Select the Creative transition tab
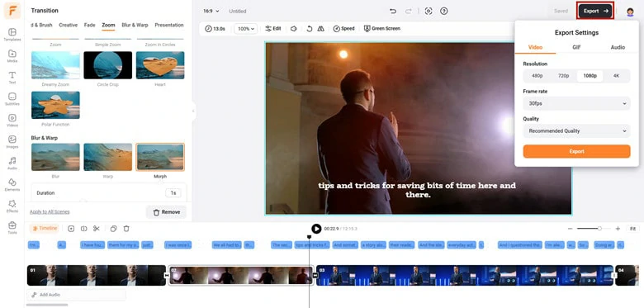This screenshot has height=308, width=644. click(x=69, y=25)
